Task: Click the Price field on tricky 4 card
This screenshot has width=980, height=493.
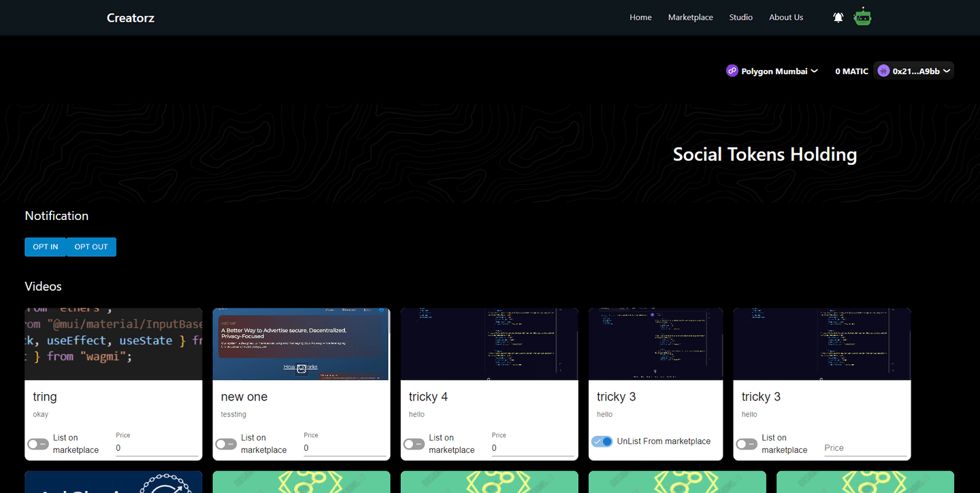Action: click(532, 448)
